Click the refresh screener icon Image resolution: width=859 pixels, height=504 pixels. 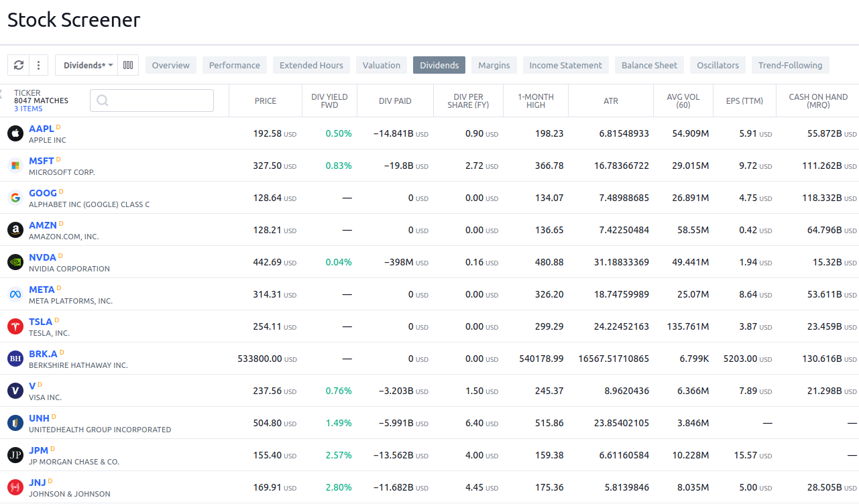click(18, 65)
